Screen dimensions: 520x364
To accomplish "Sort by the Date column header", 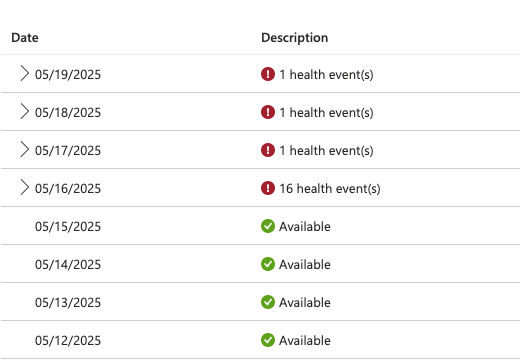I will pyautogui.click(x=25, y=38).
